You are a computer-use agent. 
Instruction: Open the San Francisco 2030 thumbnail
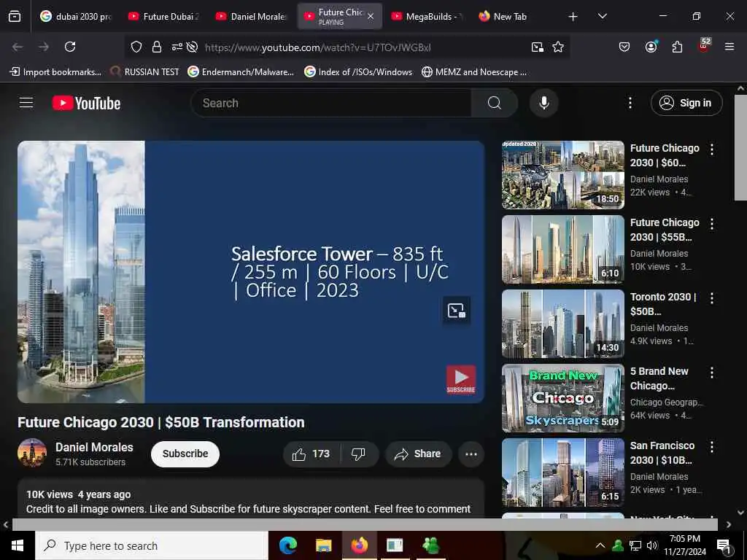click(x=563, y=472)
